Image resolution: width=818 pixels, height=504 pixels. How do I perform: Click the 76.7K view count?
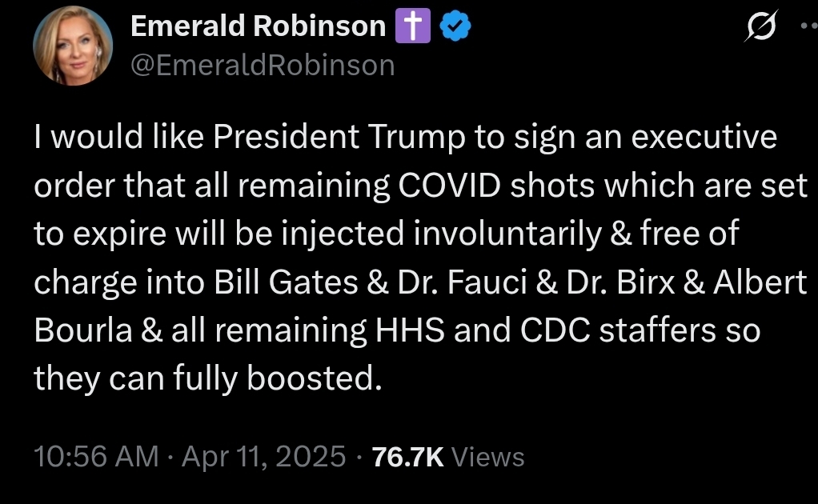[x=408, y=457]
